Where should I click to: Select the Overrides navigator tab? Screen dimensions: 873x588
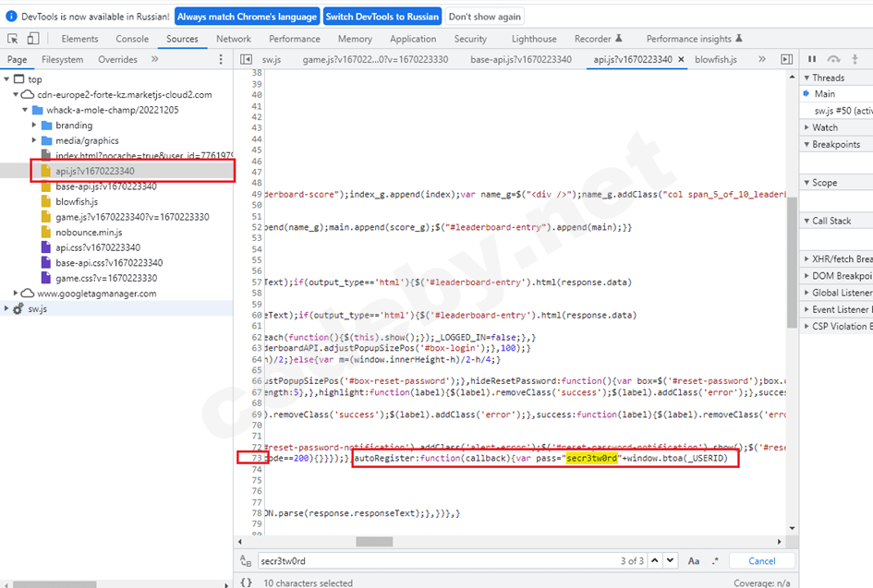tap(117, 59)
